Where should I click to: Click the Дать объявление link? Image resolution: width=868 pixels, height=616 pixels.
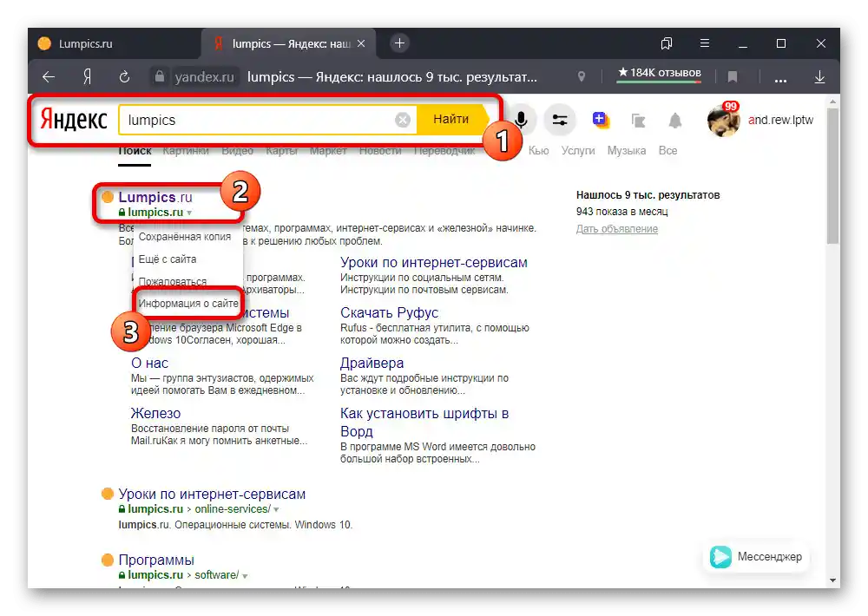pos(616,229)
